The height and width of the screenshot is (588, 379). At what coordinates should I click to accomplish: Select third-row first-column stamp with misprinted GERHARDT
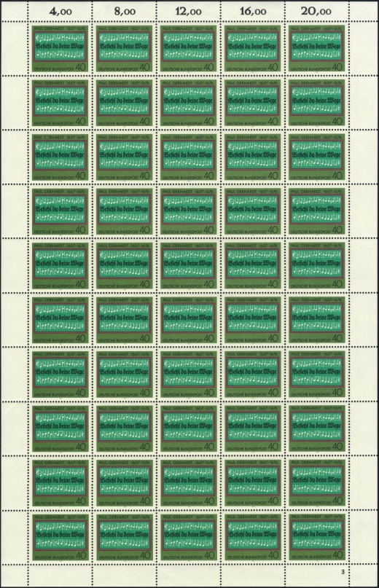pyautogui.click(x=60, y=157)
